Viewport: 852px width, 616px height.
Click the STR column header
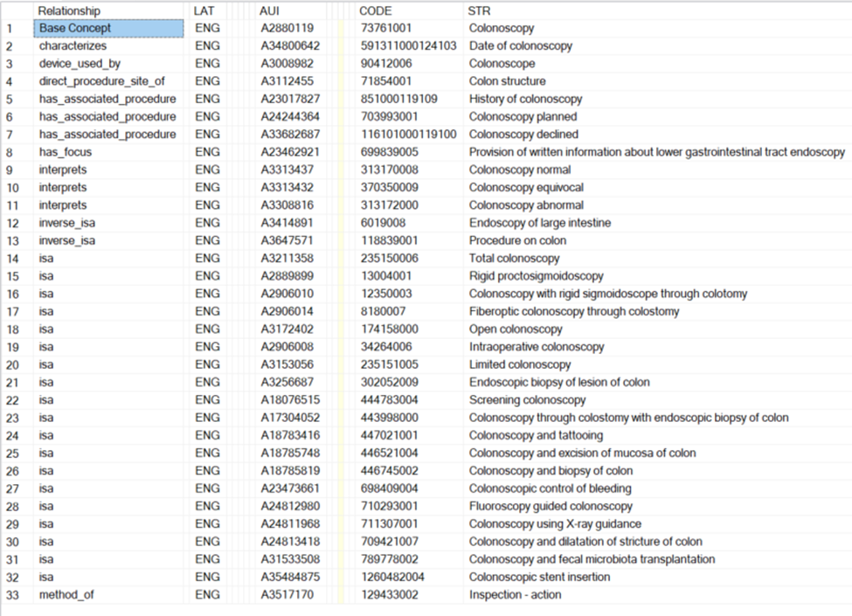pyautogui.click(x=479, y=10)
